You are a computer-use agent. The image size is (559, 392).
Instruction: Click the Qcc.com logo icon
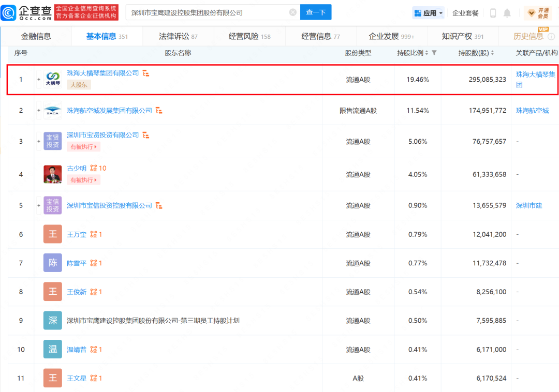coord(9,12)
